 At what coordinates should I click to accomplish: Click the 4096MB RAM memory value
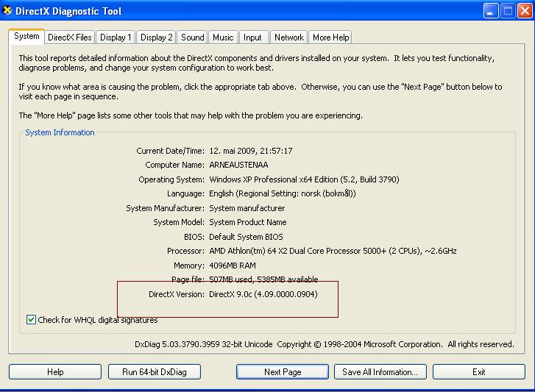[233, 266]
